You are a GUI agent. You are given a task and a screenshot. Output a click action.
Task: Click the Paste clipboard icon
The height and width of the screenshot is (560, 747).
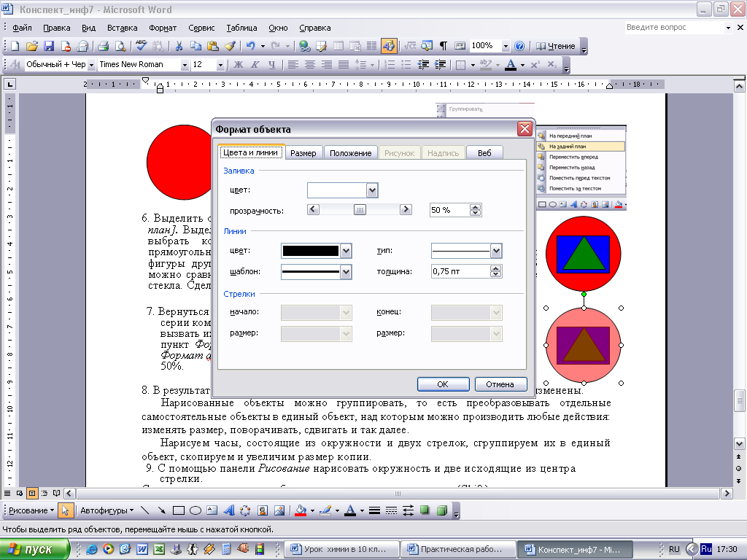[x=213, y=46]
